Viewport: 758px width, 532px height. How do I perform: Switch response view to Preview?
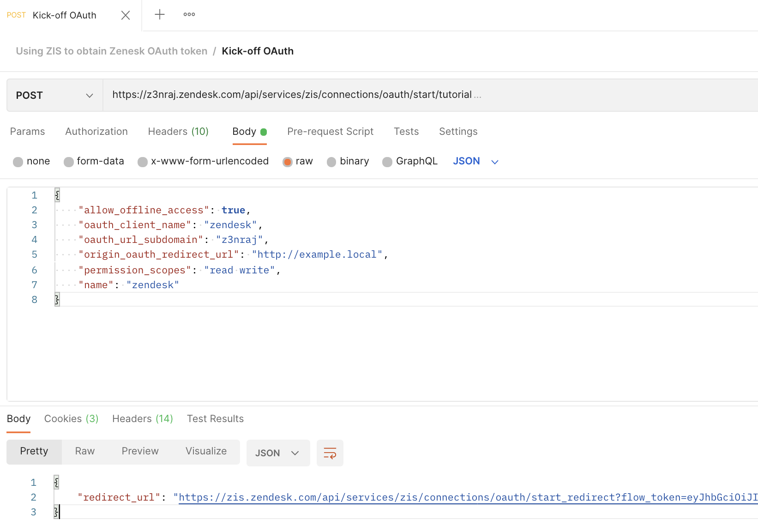pos(140,451)
